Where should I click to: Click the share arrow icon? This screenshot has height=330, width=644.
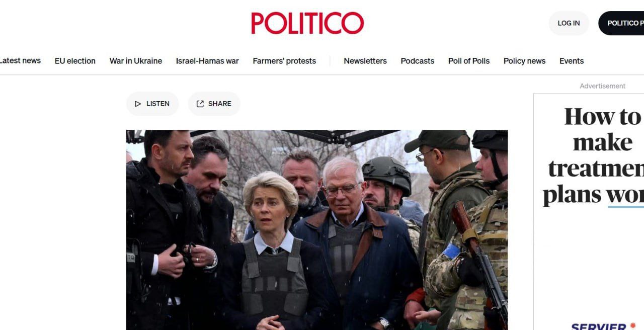tap(200, 104)
